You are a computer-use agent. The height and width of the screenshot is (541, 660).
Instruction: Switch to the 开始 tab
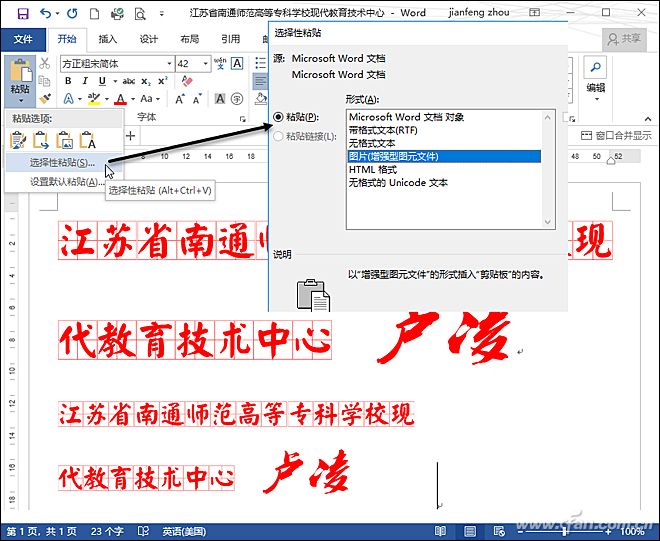67,39
